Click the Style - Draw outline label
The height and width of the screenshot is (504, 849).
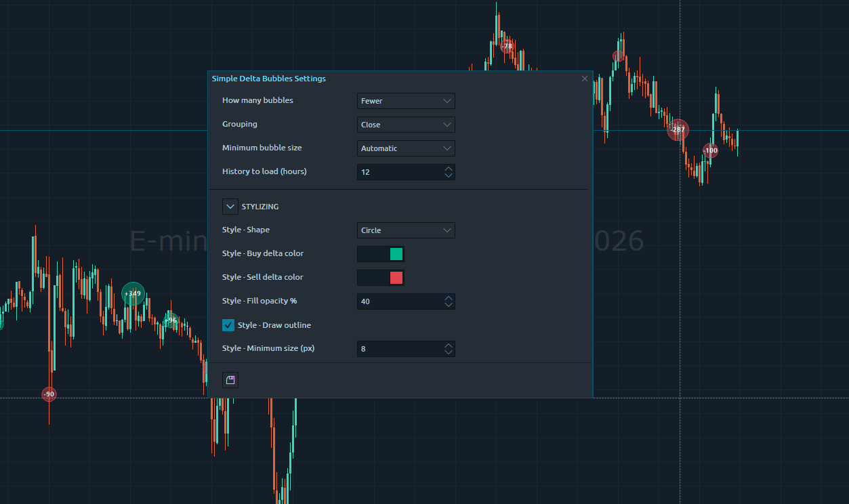point(274,325)
